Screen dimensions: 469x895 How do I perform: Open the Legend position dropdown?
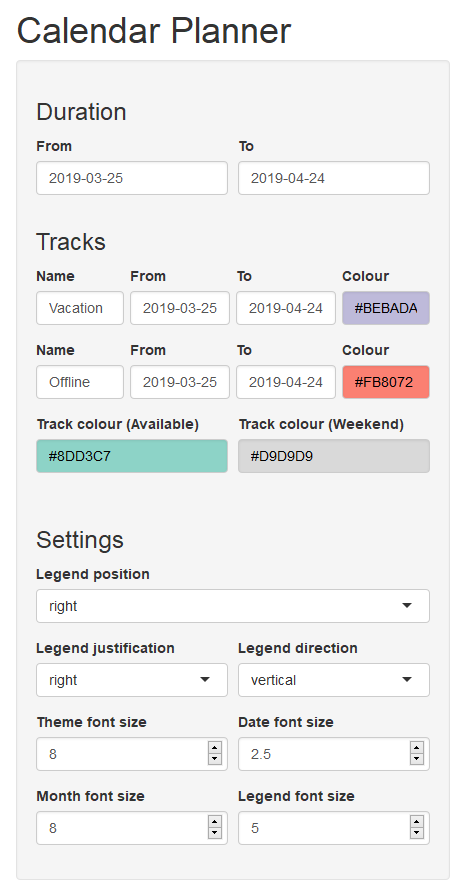point(233,606)
